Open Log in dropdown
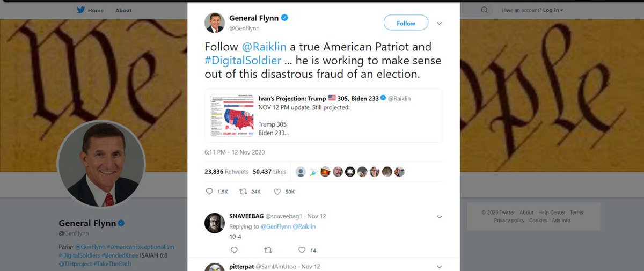The width and height of the screenshot is (644, 271). pyautogui.click(x=553, y=10)
